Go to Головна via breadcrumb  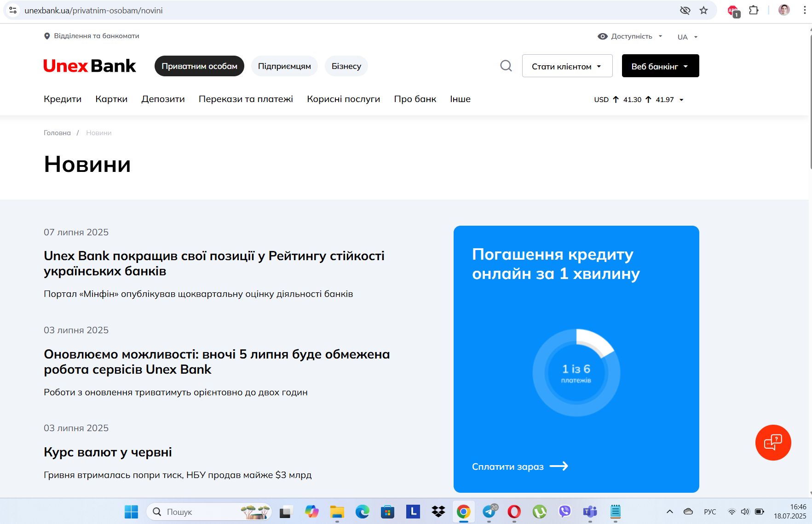pyautogui.click(x=57, y=133)
